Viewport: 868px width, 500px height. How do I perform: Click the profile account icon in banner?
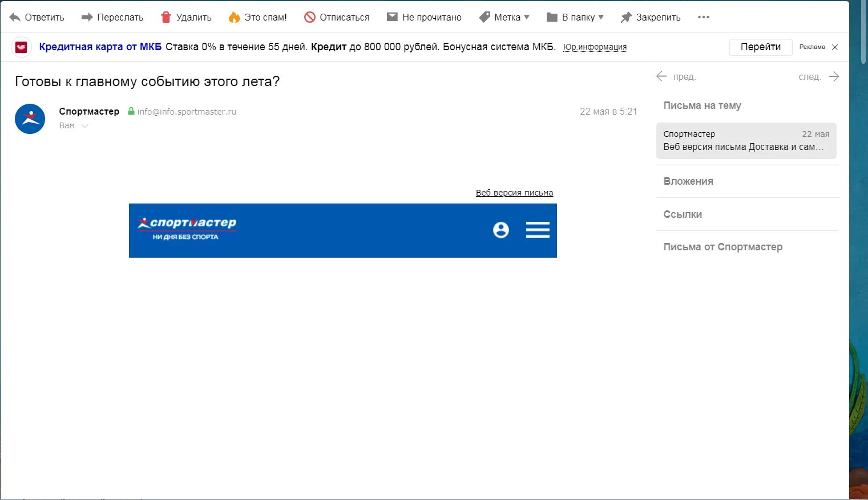(501, 230)
